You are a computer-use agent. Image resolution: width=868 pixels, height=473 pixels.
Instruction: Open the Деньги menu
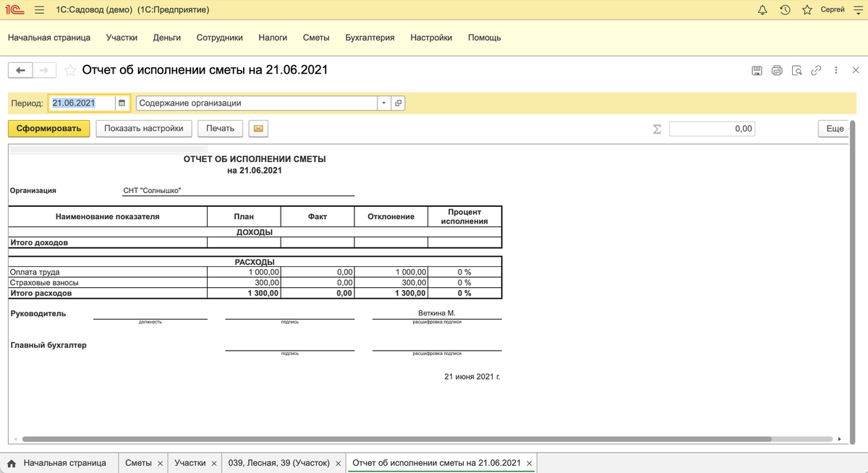[x=167, y=38]
